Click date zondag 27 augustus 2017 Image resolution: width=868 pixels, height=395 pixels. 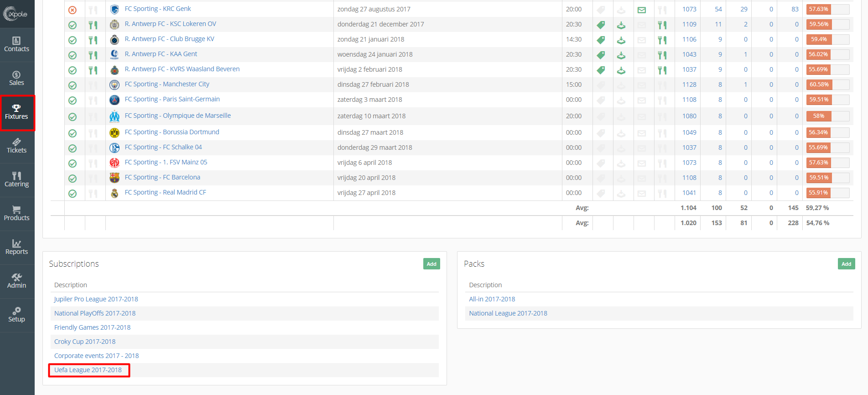tap(374, 9)
